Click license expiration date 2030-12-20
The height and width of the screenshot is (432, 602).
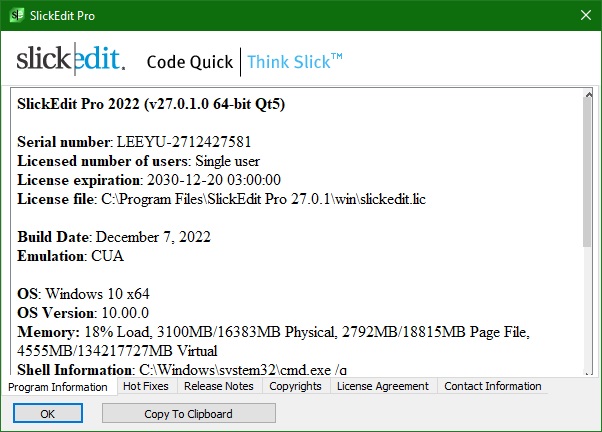[214, 180]
